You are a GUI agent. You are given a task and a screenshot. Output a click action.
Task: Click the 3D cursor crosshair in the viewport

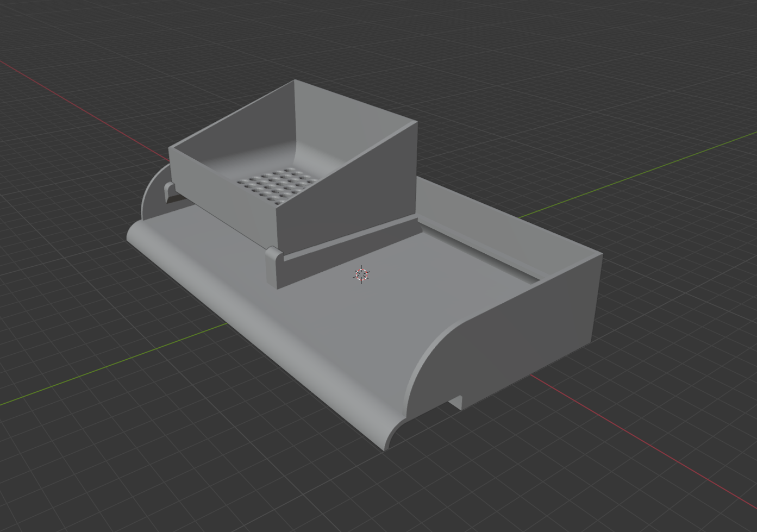click(x=362, y=274)
